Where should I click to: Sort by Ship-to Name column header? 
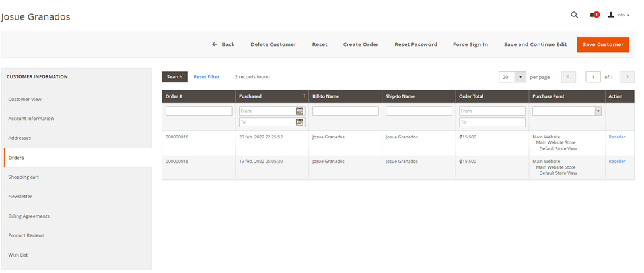click(x=419, y=96)
